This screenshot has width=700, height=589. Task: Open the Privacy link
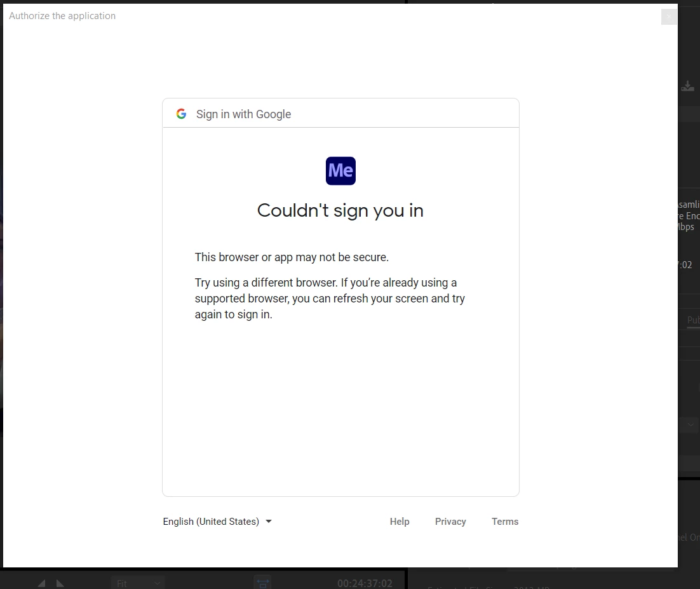pos(450,522)
